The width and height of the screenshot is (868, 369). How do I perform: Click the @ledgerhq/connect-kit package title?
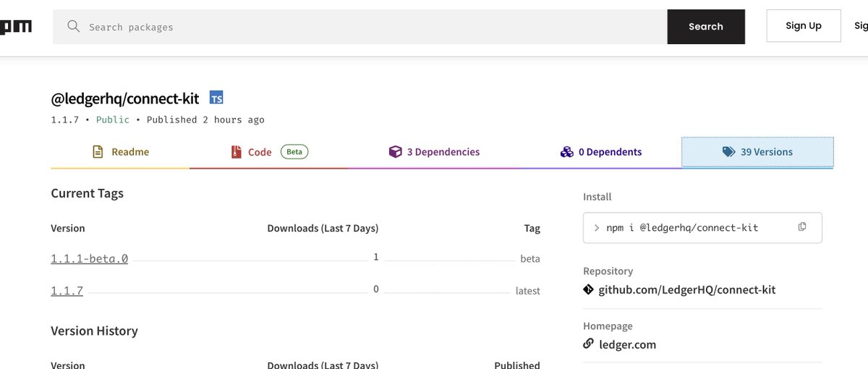click(125, 98)
